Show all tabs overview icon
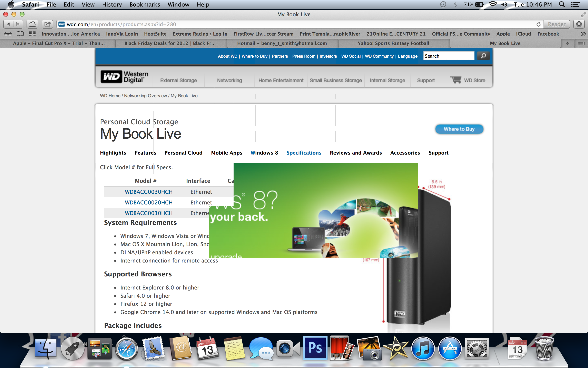The height and width of the screenshot is (368, 588). pos(581,43)
